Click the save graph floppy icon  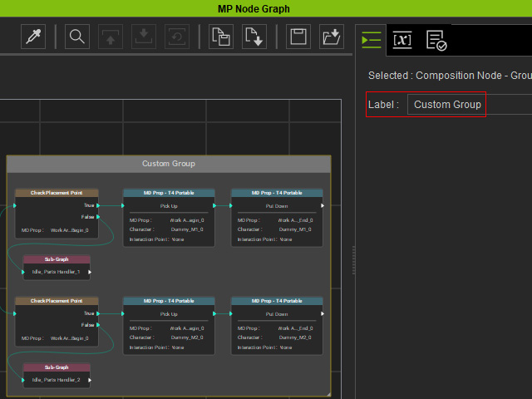[298, 37]
